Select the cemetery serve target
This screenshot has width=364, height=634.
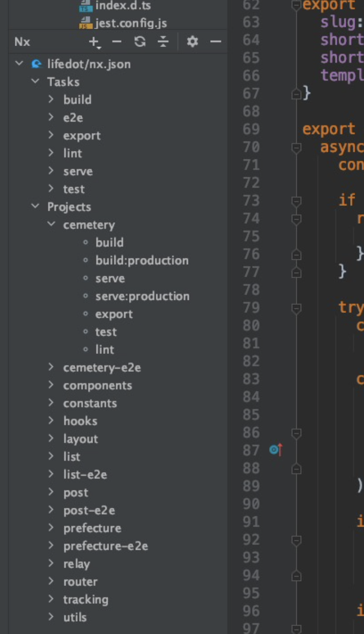coord(110,278)
